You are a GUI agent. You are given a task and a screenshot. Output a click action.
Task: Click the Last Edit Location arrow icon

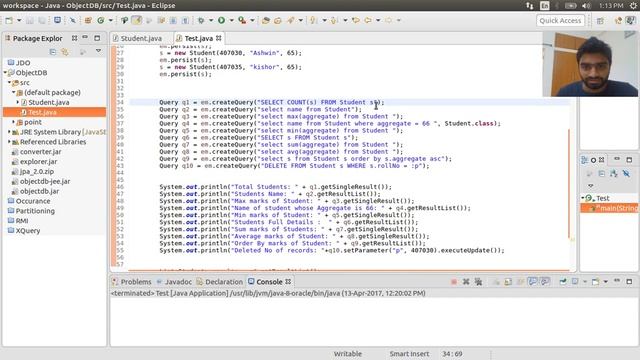356,20
